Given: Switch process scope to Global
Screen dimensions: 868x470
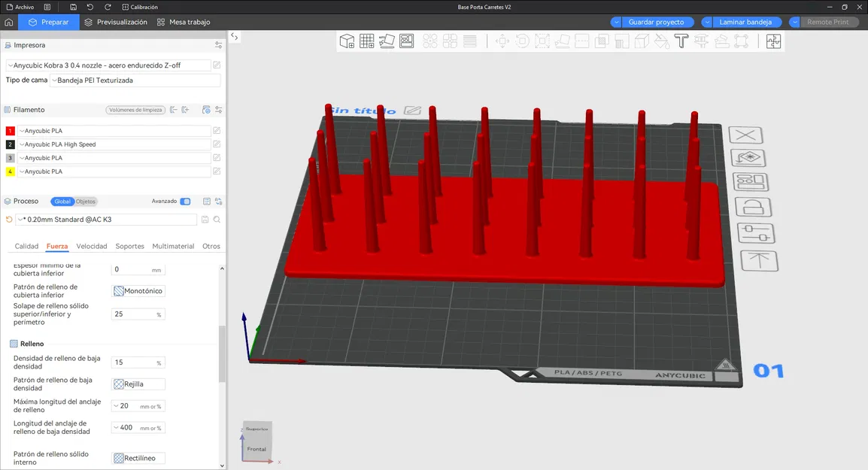Looking at the screenshot, I should (62, 202).
